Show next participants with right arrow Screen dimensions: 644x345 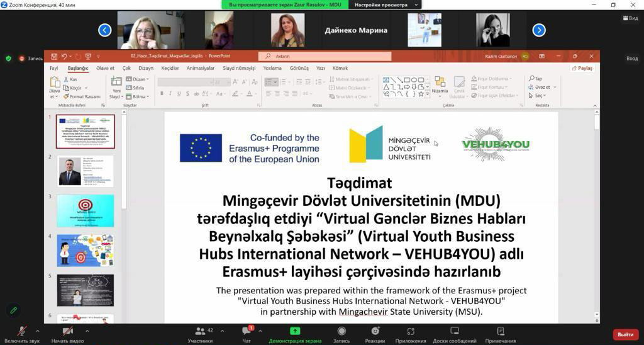(539, 30)
